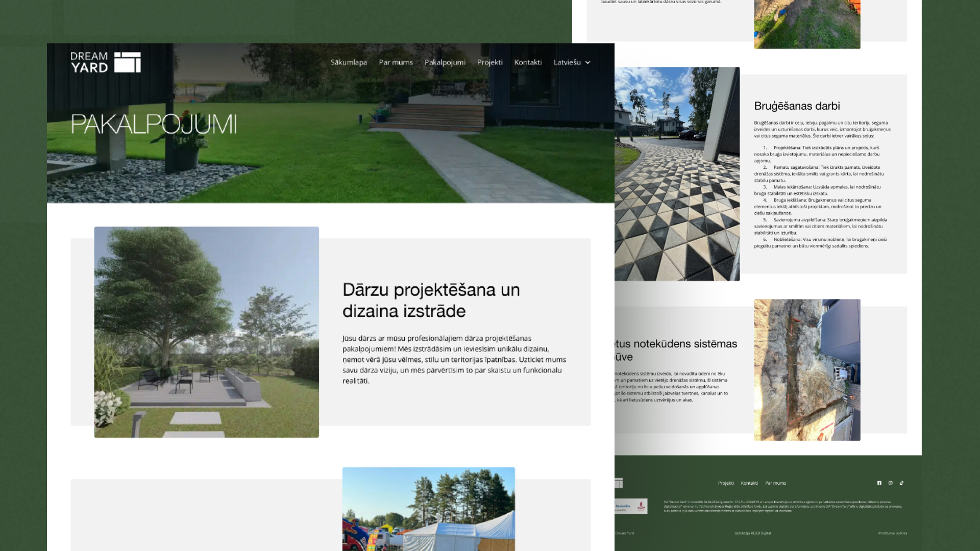Screen dimensions: 980x551
Task: Open Kontakti in the header navigation
Action: [528, 62]
